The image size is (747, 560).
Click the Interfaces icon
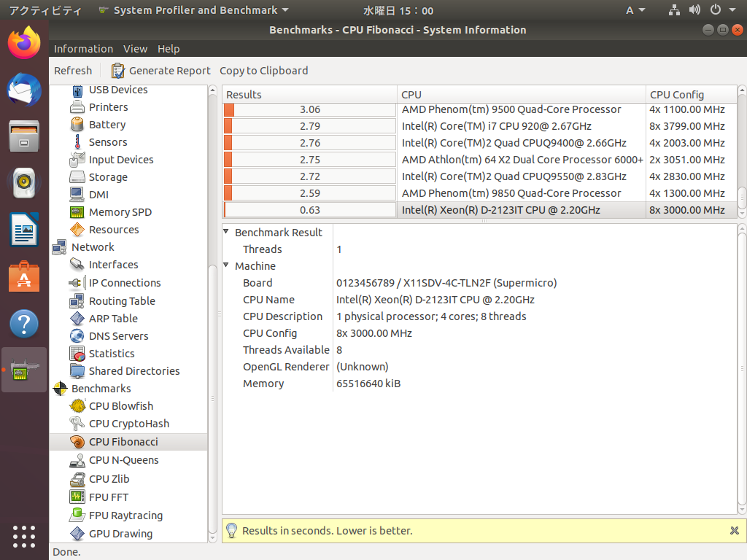[x=77, y=264]
